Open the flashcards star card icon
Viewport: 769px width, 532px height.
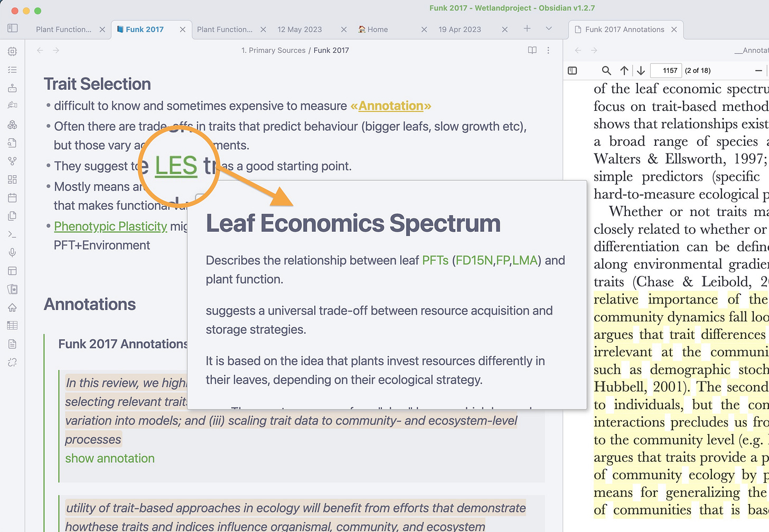[x=12, y=289]
